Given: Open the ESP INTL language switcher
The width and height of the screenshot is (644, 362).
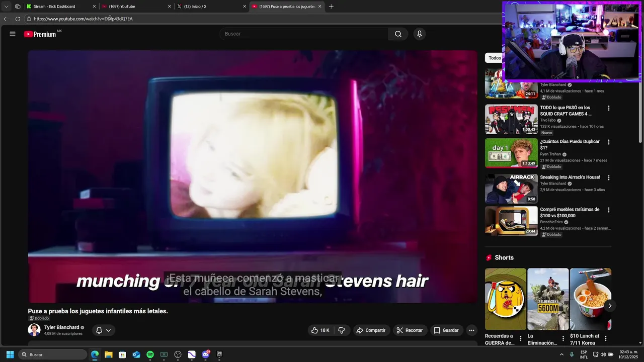Looking at the screenshot, I should click(584, 354).
